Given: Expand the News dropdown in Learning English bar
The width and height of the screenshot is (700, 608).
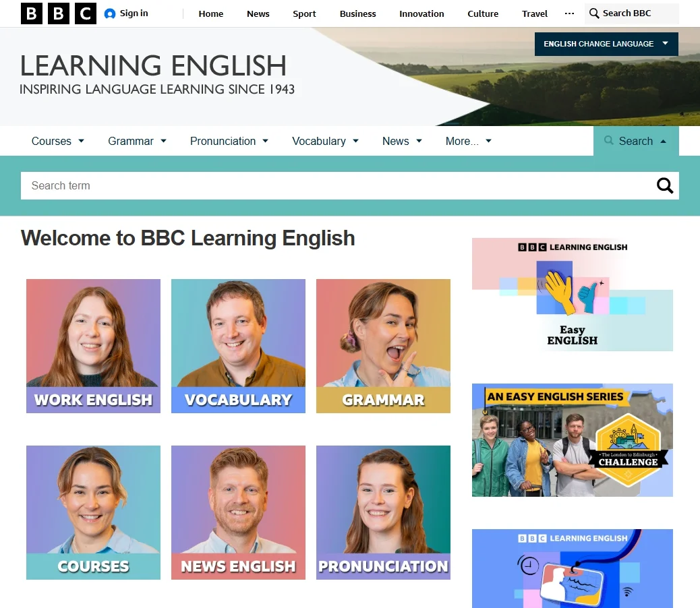Looking at the screenshot, I should coord(402,141).
